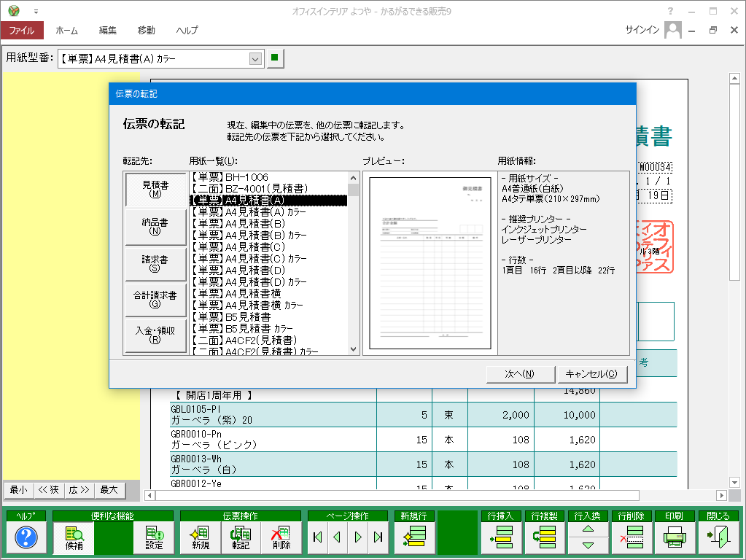Viewport: 746px width, 560px height.
Task: Duplicate the row with 行複製 icon
Action: [x=545, y=537]
